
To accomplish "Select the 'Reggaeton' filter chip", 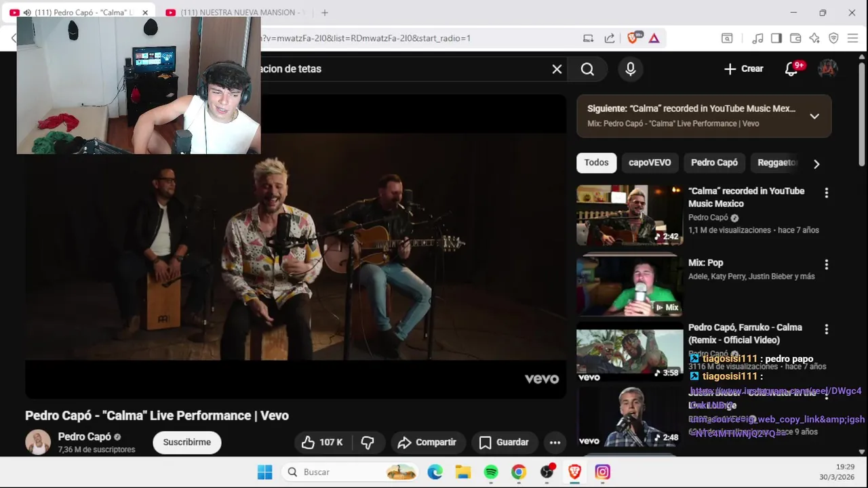I will pyautogui.click(x=777, y=163).
